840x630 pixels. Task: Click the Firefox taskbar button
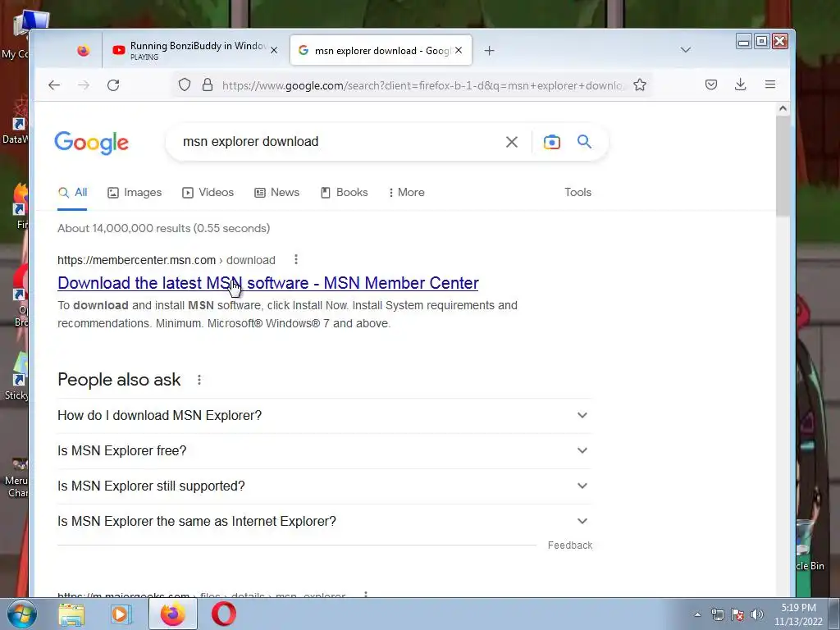172,614
